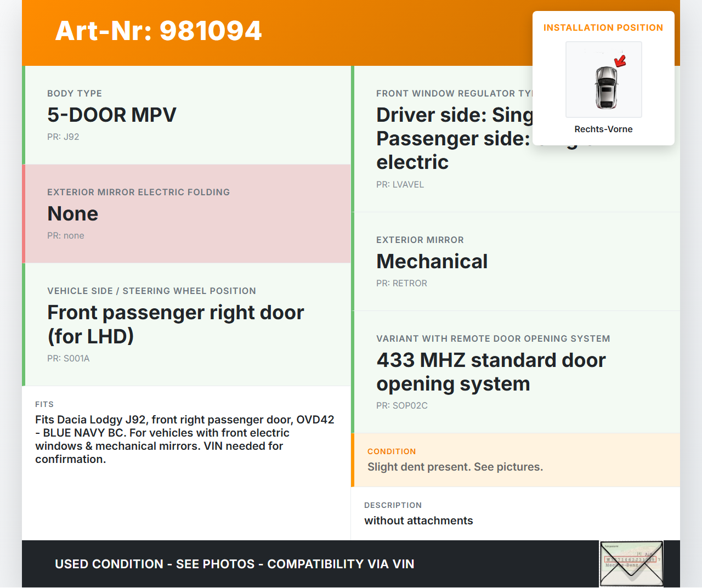Screen dimensions: 702x588
Task: Select the large 'None' mirror folding value
Action: (73, 213)
